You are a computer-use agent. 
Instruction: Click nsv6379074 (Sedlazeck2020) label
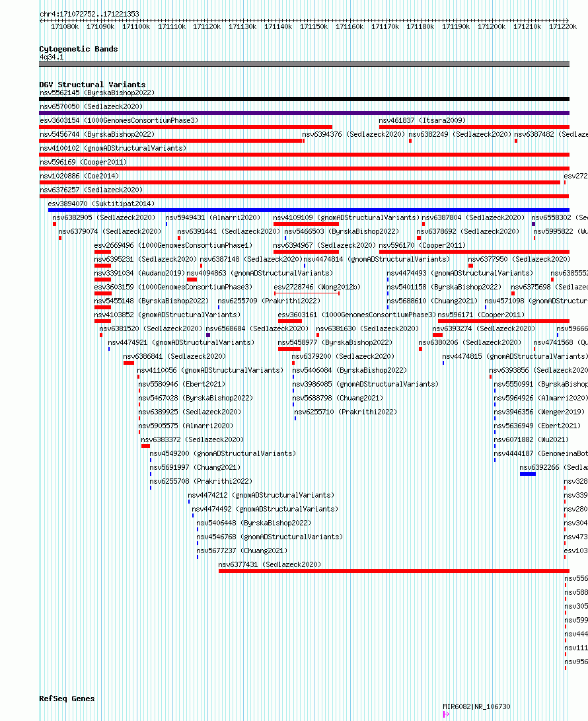pos(110,231)
